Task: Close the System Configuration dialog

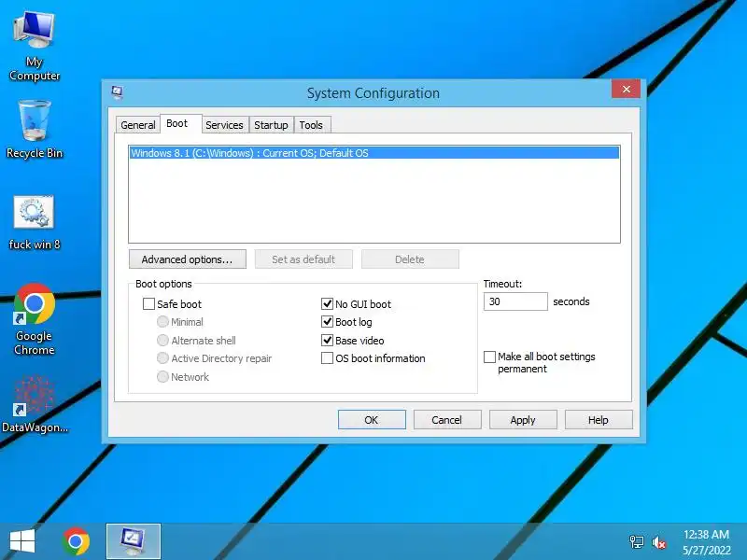Action: tap(626, 89)
